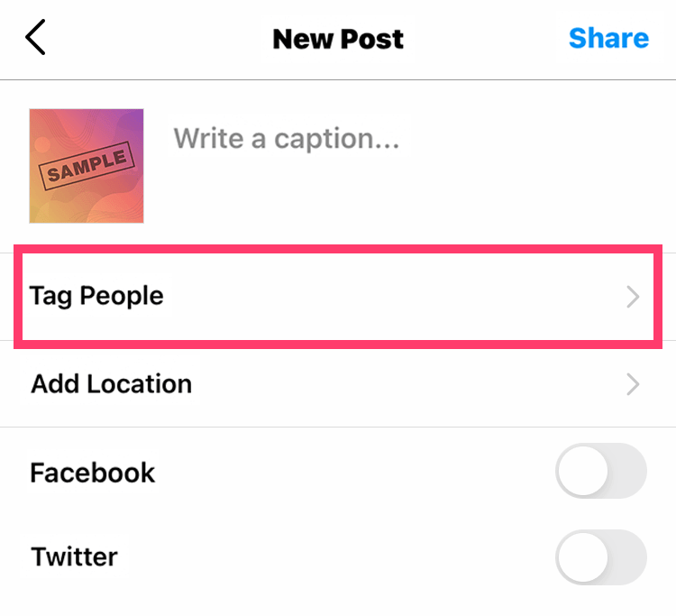Choose the Add Location text label

pos(112,384)
